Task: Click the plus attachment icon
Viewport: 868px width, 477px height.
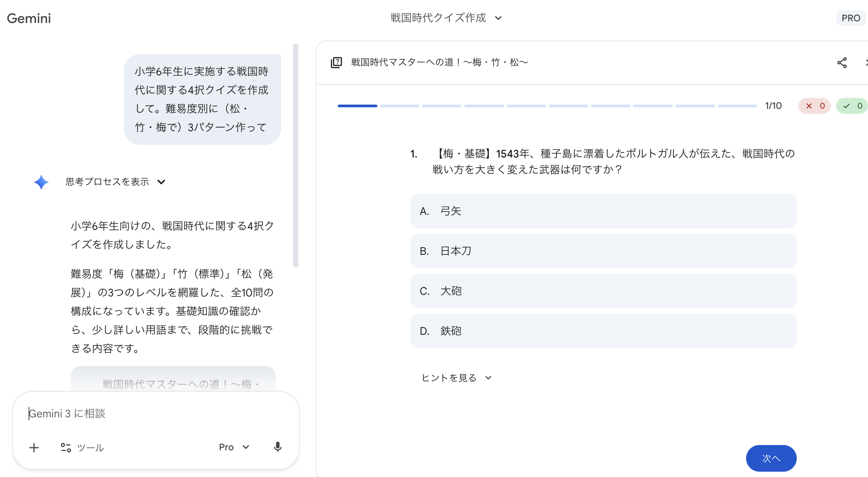Action: point(34,448)
